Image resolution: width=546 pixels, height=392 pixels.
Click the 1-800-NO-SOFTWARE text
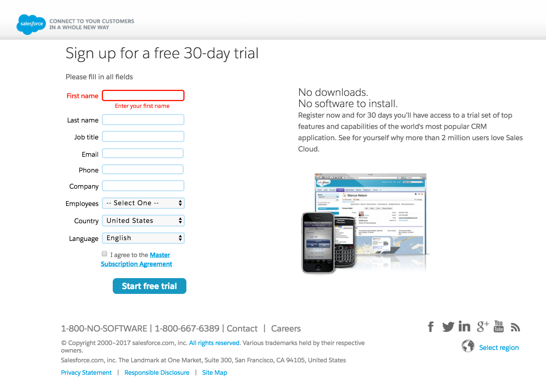coord(104,328)
